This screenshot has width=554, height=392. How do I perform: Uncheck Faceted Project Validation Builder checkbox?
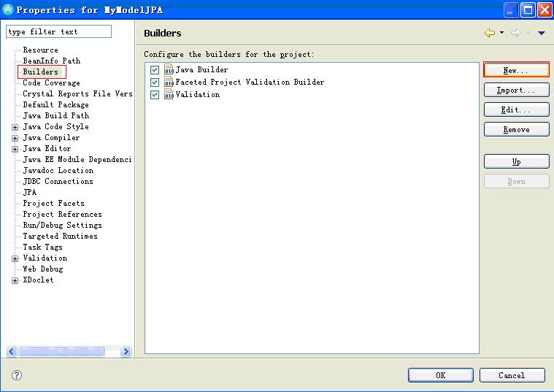(x=155, y=82)
